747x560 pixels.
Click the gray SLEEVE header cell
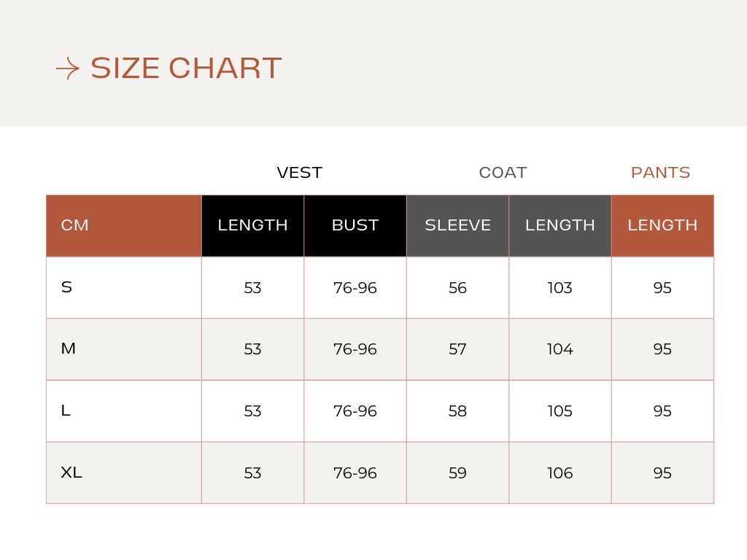pyautogui.click(x=457, y=226)
